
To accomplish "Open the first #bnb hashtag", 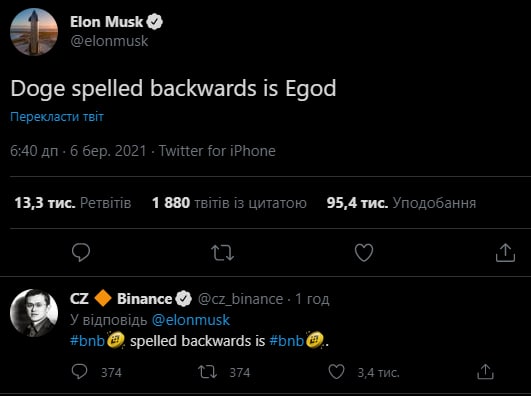I will [87, 341].
